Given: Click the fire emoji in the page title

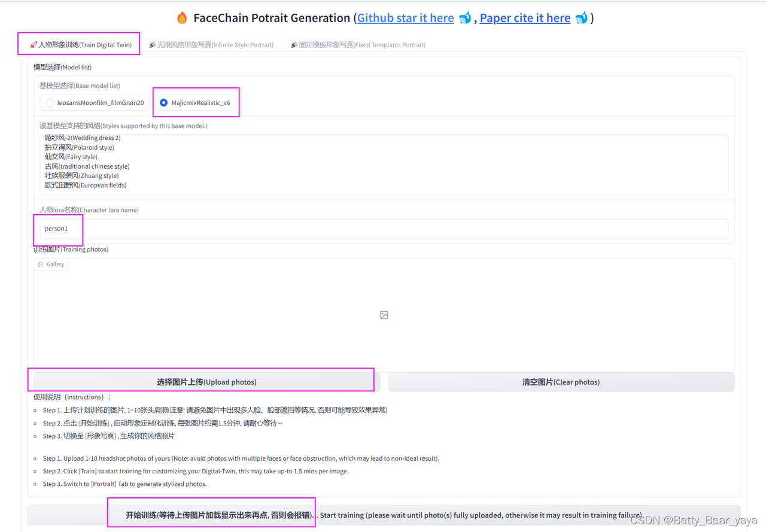Looking at the screenshot, I should [181, 17].
